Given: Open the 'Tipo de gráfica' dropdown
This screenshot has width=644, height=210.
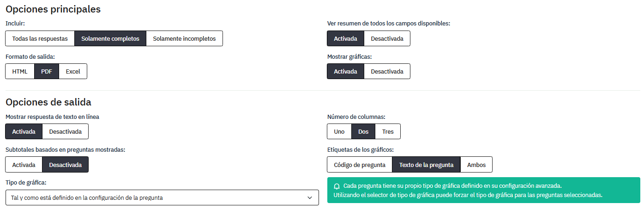Looking at the screenshot, I should 162,198.
